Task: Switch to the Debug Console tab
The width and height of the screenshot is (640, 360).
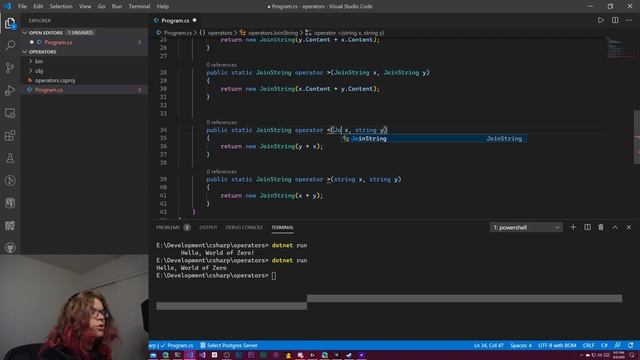Action: coord(244,227)
